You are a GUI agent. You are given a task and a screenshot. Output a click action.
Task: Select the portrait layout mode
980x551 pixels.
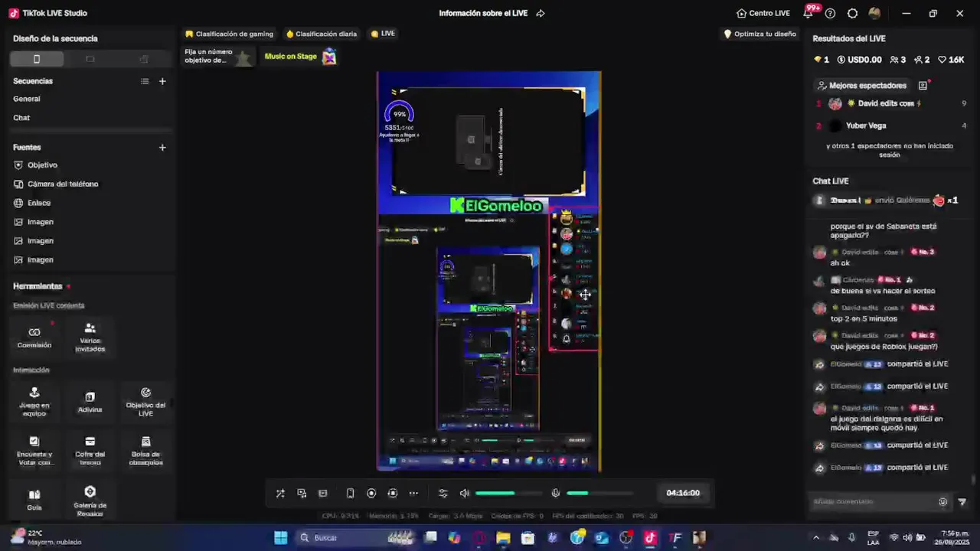pyautogui.click(x=36, y=59)
